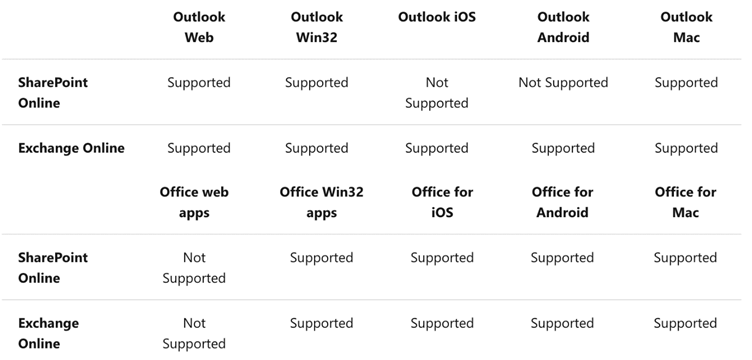The width and height of the screenshot is (752, 360).
Task: Select the Office web apps header
Action: [x=194, y=202]
